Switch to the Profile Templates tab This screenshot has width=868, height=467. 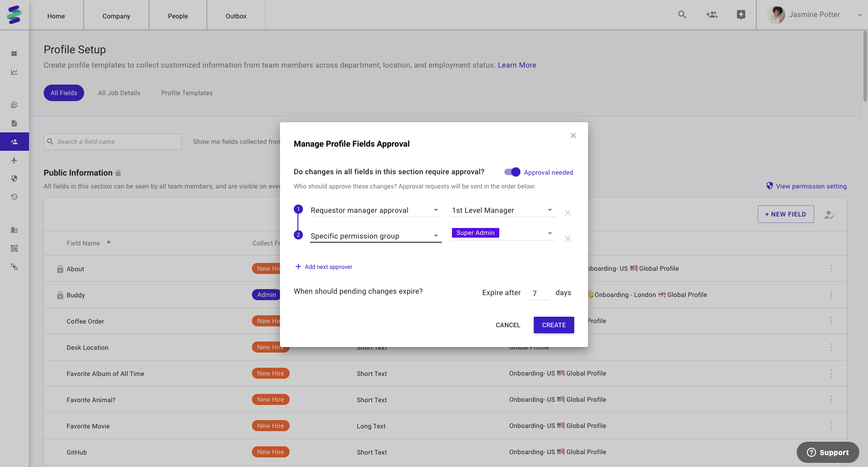[x=187, y=93]
